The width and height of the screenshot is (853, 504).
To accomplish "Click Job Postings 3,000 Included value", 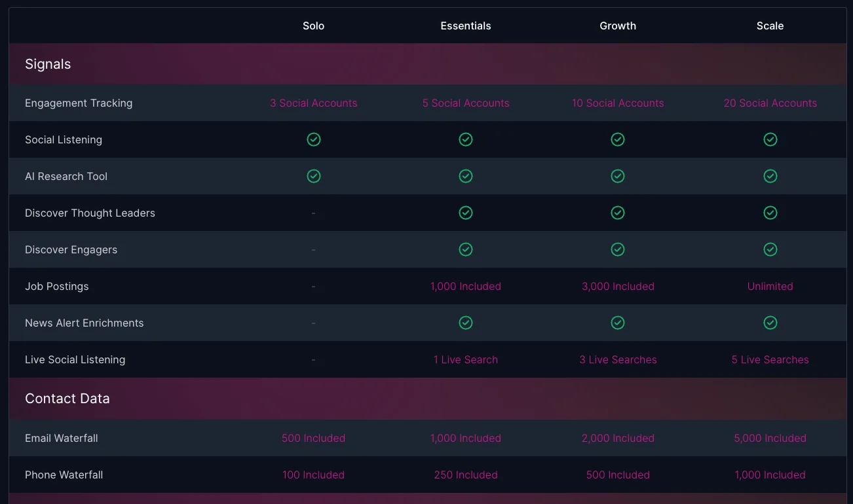I will (x=618, y=286).
